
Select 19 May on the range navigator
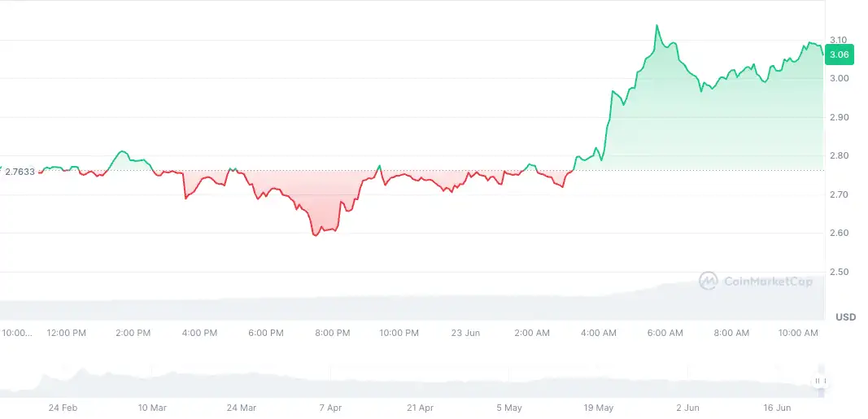pyautogui.click(x=598, y=408)
